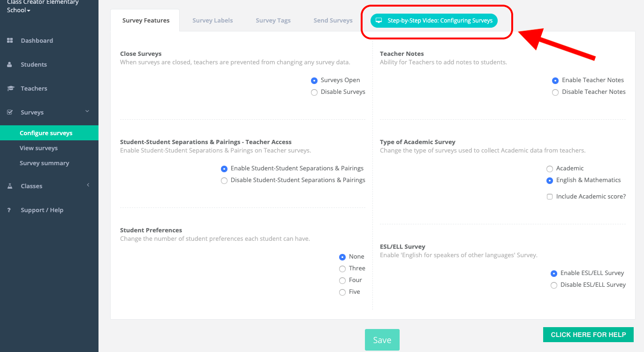Expand the Classes menu chevron
The height and width of the screenshot is (352, 644).
88,185
